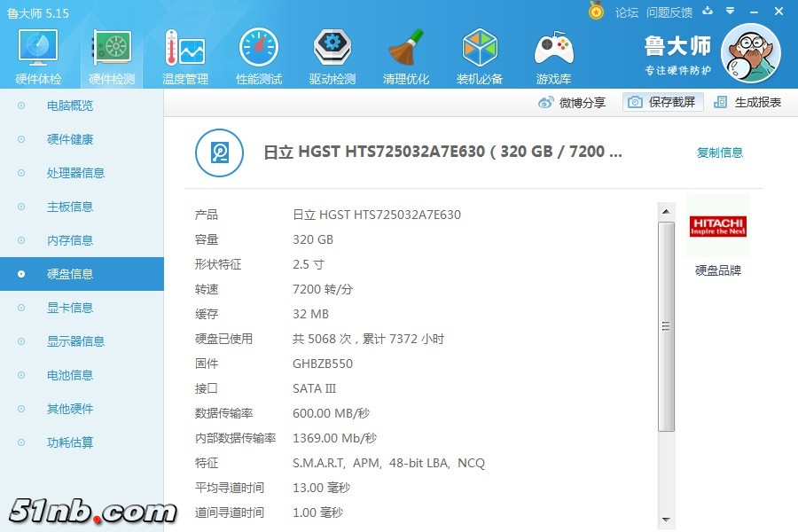Click the 复制信息 link
The height and width of the screenshot is (532, 798).
(719, 153)
